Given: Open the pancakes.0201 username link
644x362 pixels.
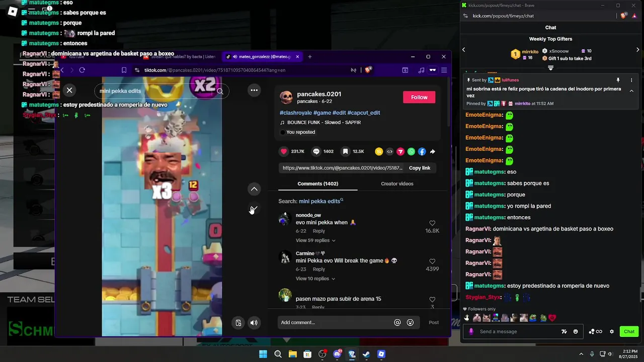Looking at the screenshot, I should coord(319,94).
